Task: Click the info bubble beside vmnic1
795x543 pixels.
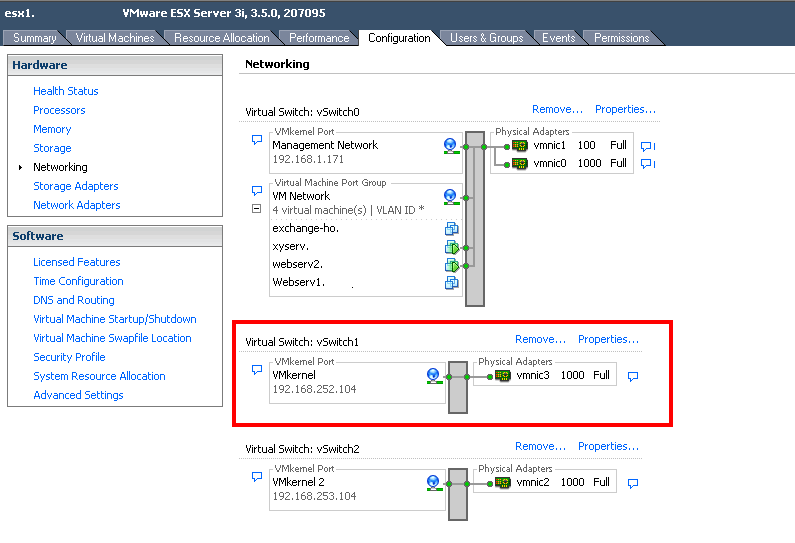Action: coord(647,147)
